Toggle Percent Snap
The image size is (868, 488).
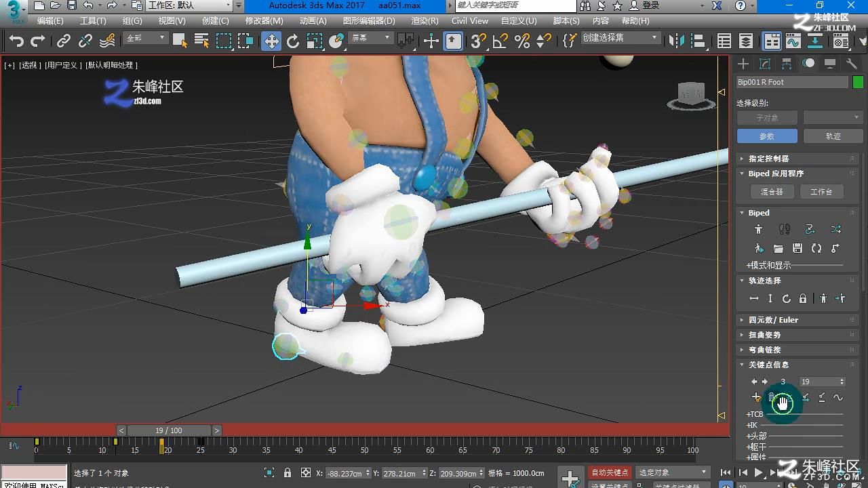(522, 41)
